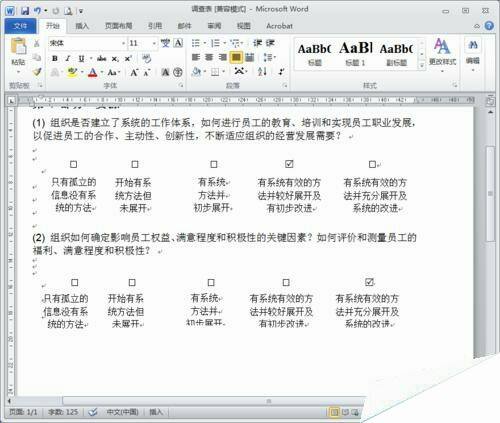Expand the font color dropdown arrow
500x423 pixels.
[x=102, y=72]
